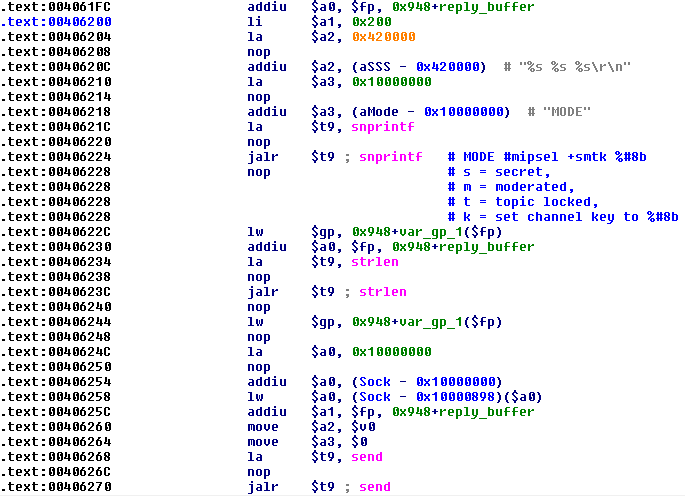Click 0x10000000 in la $a3 line
This screenshot has width=685, height=496.
pos(391,82)
